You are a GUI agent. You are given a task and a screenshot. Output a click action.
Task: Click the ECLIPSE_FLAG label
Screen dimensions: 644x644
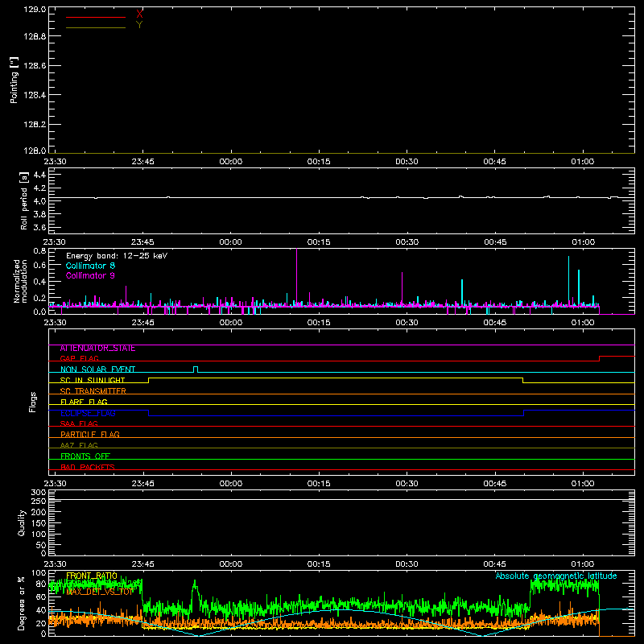click(88, 413)
